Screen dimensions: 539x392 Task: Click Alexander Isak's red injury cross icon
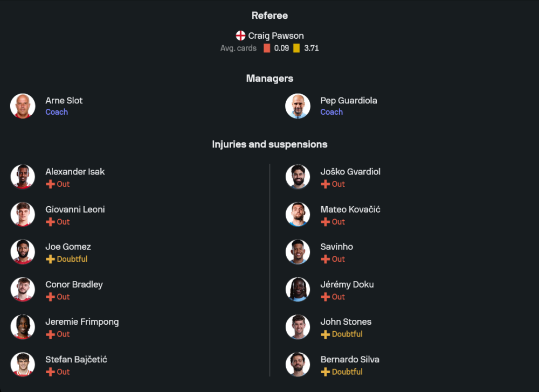[x=50, y=184]
